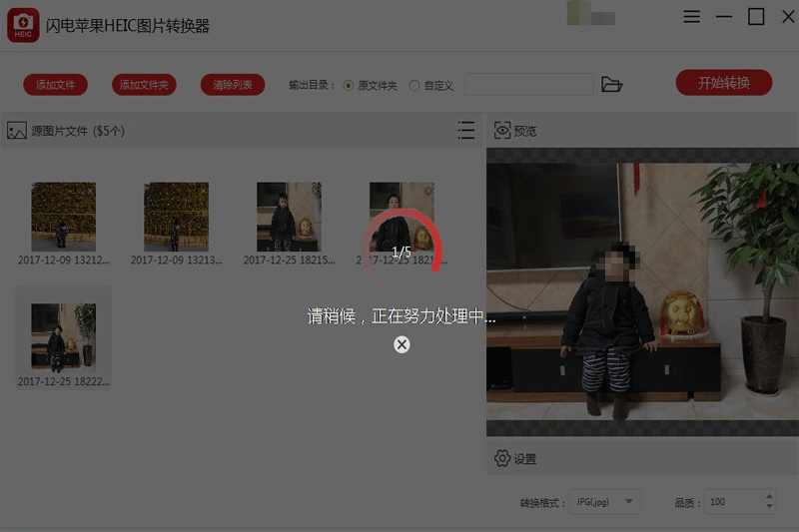The image size is (799, 532).
Task: Click the settings gear icon
Action: 503,459
